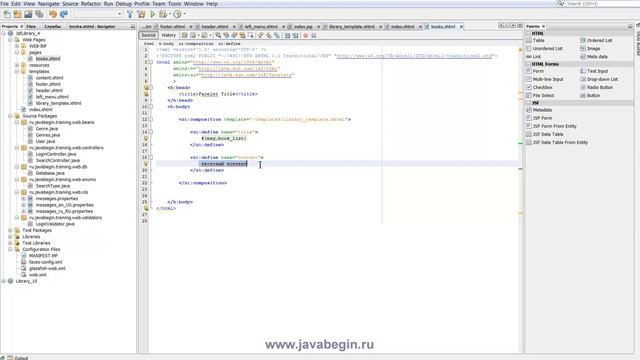Select the Radio Button palette item
Image resolution: width=640 pixels, height=360 pixels.
(596, 87)
